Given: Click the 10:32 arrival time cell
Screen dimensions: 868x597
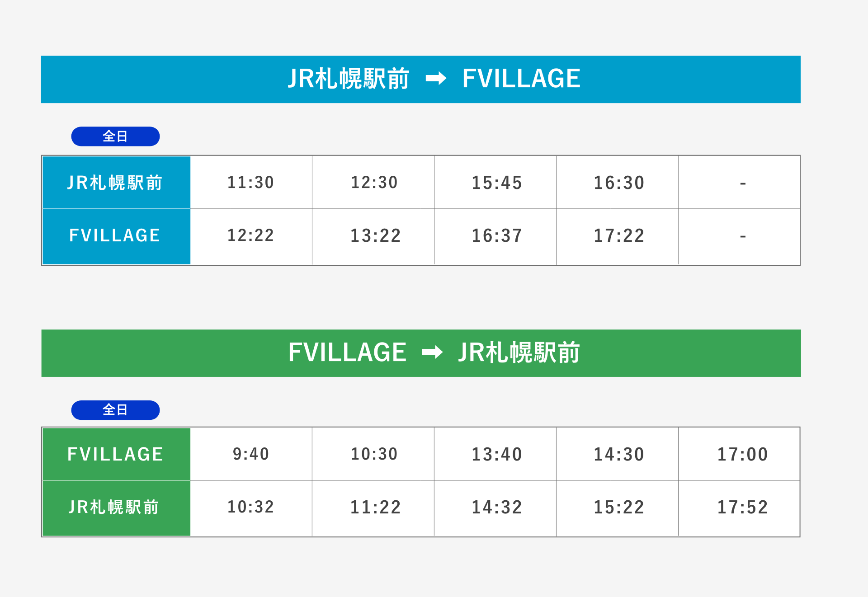Looking at the screenshot, I should 251,507.
